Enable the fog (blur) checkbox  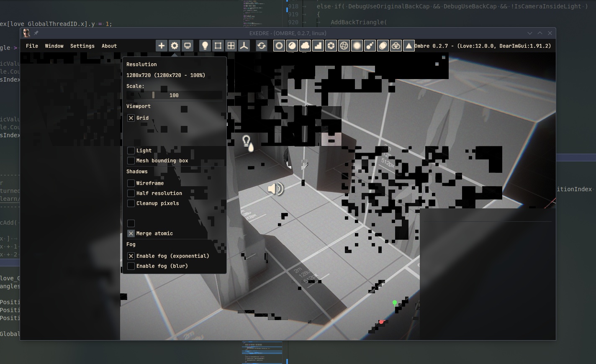131,266
